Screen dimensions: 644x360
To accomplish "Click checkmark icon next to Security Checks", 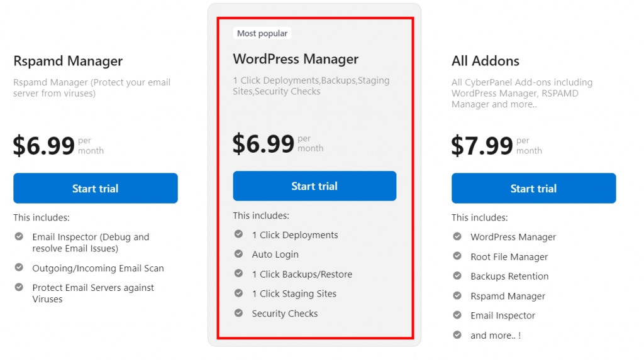I will (x=238, y=313).
